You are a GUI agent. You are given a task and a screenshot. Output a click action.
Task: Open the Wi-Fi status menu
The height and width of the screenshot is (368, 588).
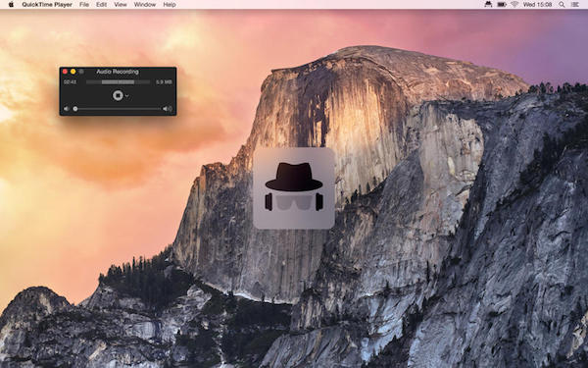click(514, 5)
